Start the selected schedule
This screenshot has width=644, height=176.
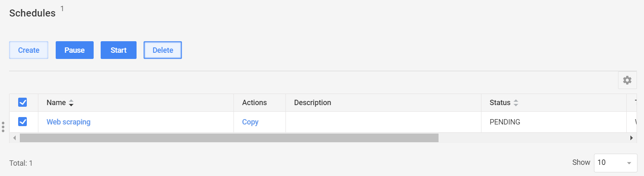118,50
